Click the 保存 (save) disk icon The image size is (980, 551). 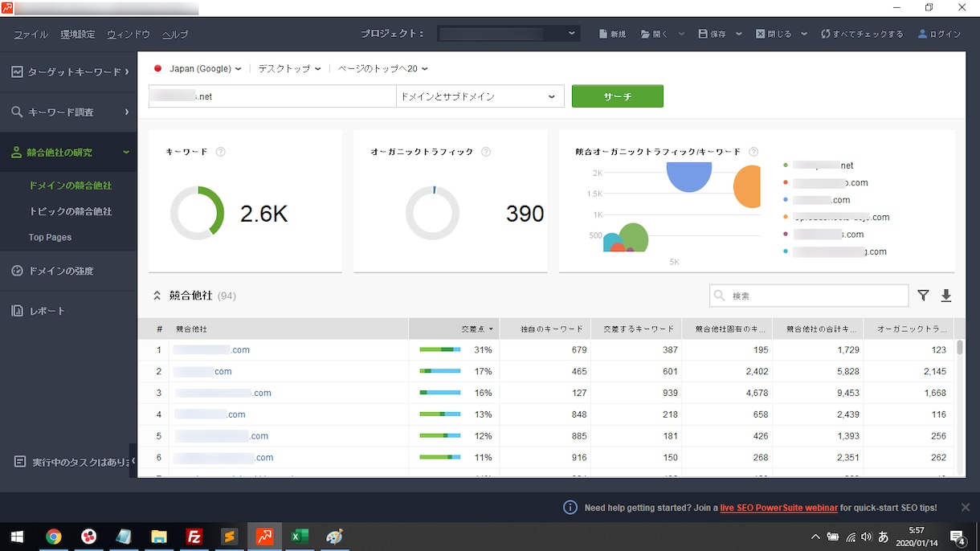pos(703,35)
